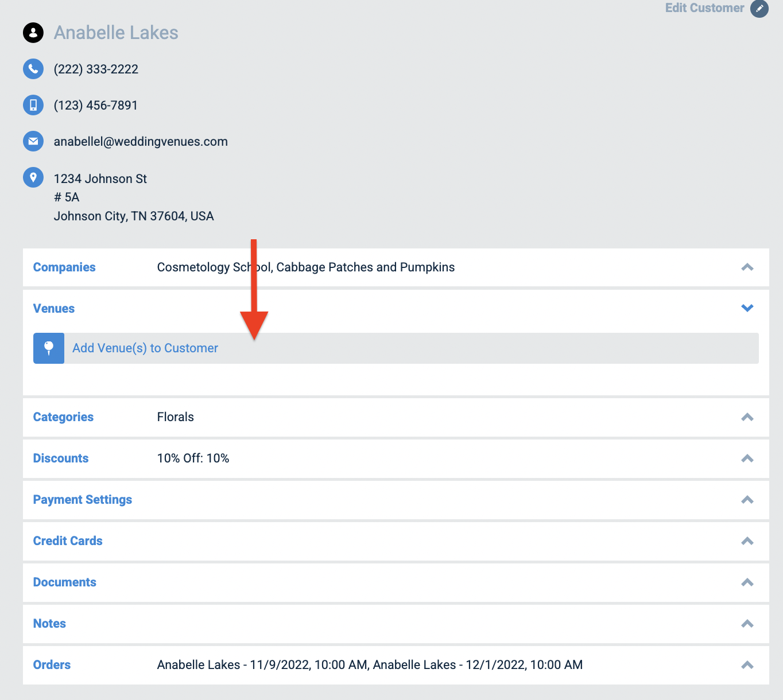This screenshot has height=700, width=783.
Task: Click phone number (222) 333-2222
Action: tap(96, 69)
